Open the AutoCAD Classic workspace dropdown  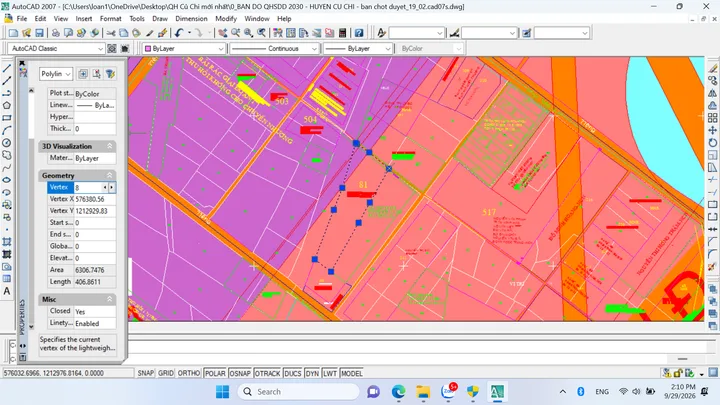pos(100,48)
